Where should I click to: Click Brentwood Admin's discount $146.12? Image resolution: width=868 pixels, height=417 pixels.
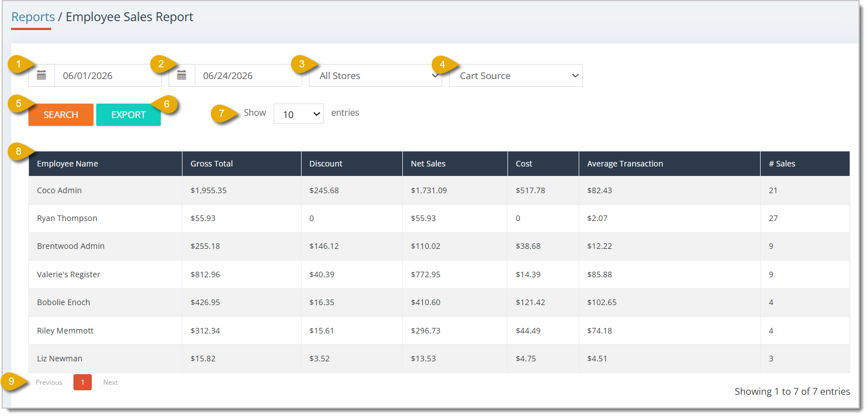(324, 246)
